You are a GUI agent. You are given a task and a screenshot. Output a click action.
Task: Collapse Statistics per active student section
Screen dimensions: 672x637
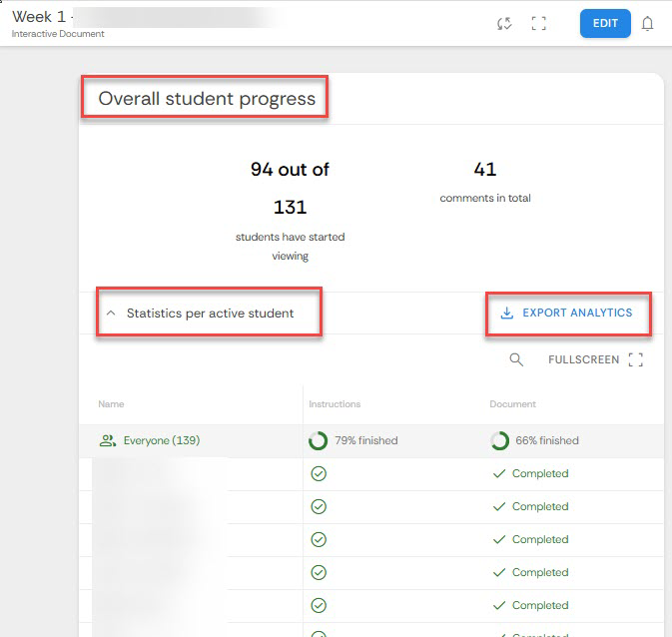(x=111, y=313)
